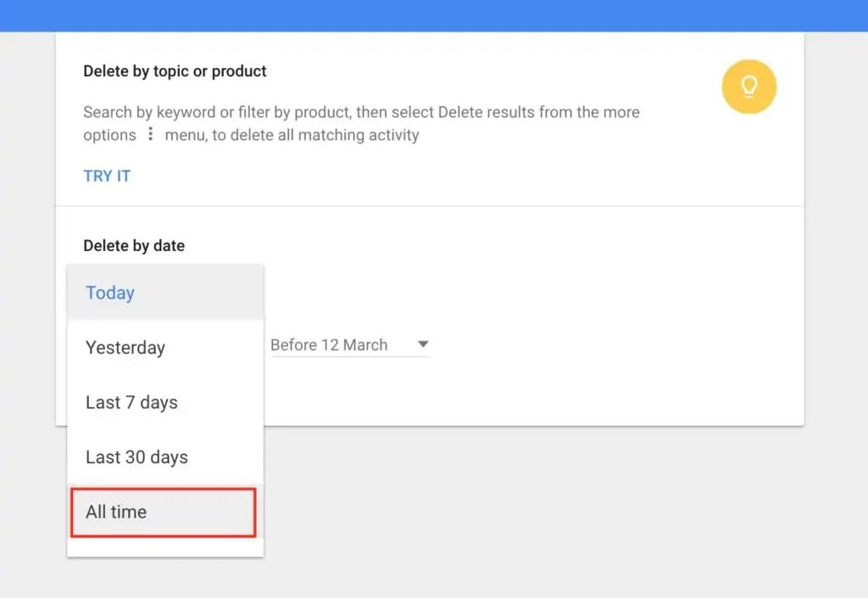Viewport: 868px width, 598px height.
Task: Click the dropdown arrow beside Before 12 March
Action: click(423, 344)
